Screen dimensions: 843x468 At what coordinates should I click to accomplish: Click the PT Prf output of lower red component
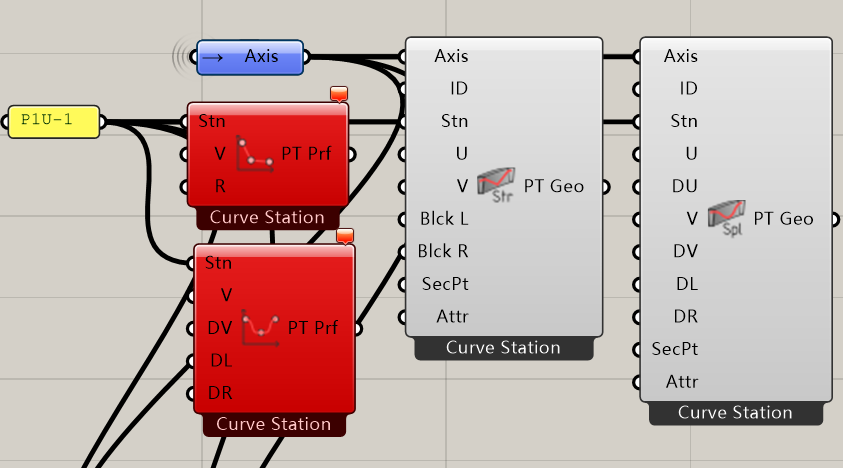point(313,327)
